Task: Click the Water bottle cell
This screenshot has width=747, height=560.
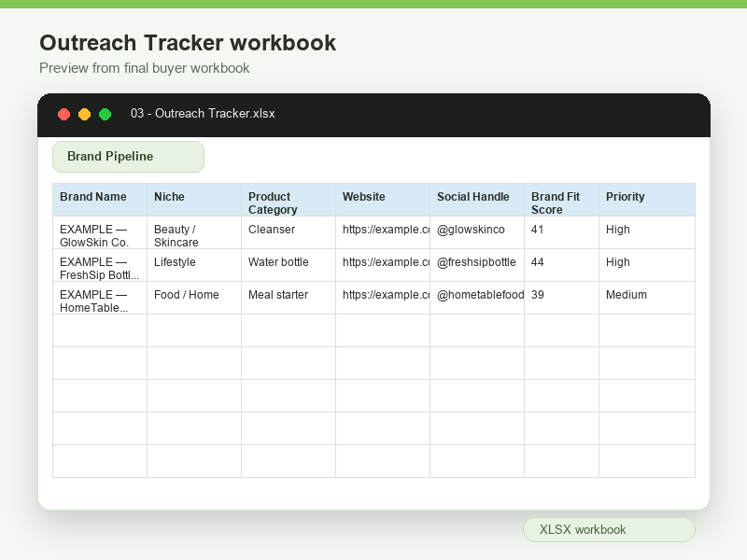Action: pos(289,265)
